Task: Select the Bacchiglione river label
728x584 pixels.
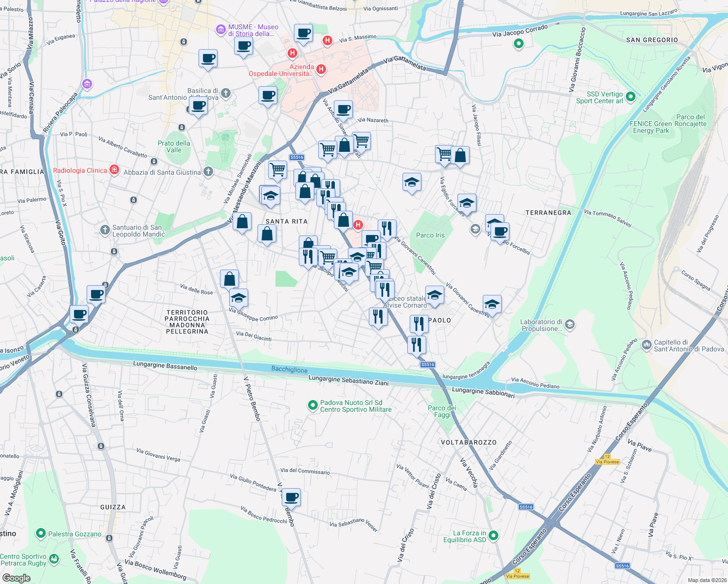Action: tap(290, 369)
